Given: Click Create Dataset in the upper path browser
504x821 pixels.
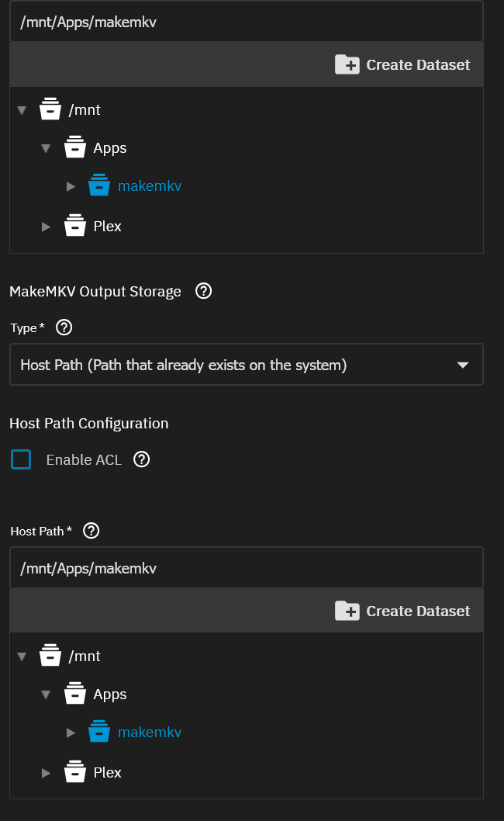Looking at the screenshot, I should click(403, 64).
